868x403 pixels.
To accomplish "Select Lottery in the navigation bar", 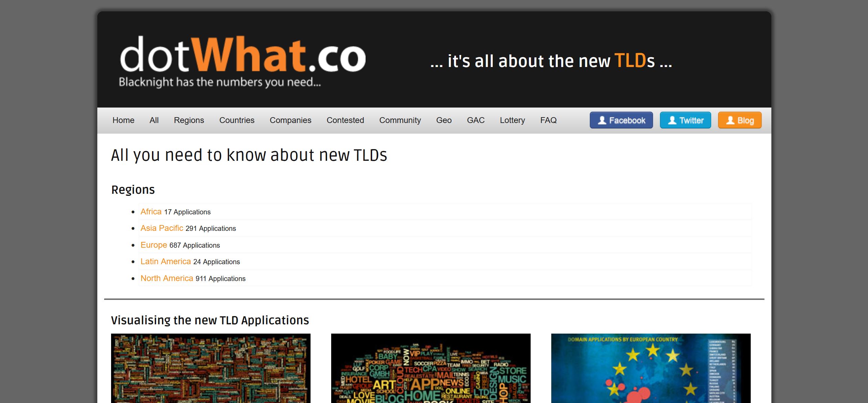I will coord(512,120).
